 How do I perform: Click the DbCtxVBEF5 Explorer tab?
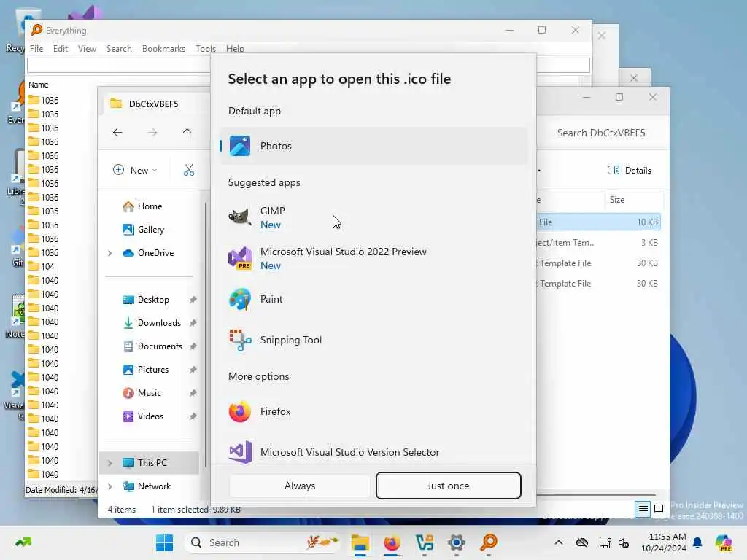(x=152, y=104)
